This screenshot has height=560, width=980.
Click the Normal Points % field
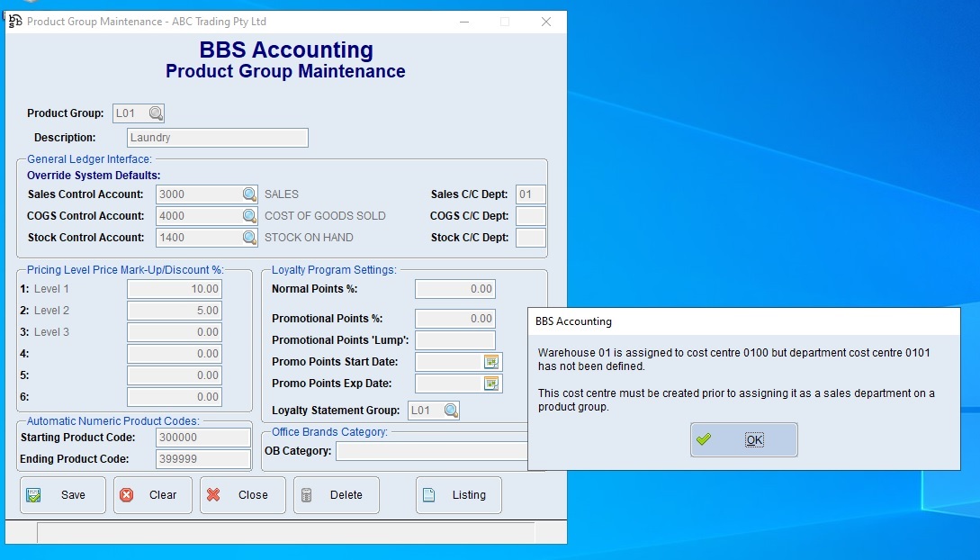pyautogui.click(x=455, y=289)
